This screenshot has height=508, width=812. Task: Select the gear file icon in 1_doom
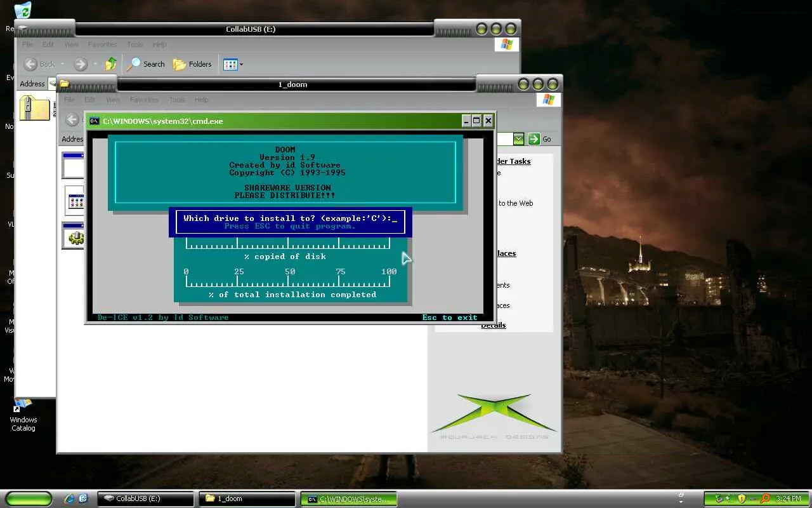pyautogui.click(x=73, y=236)
